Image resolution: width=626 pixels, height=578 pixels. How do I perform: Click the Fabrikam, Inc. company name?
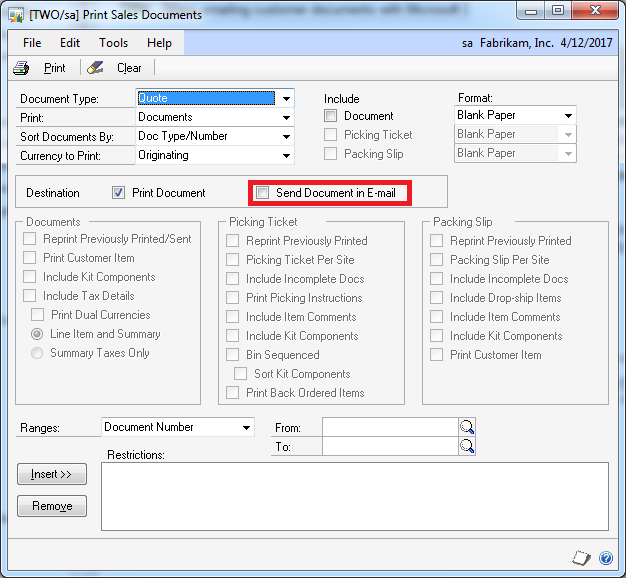(517, 43)
